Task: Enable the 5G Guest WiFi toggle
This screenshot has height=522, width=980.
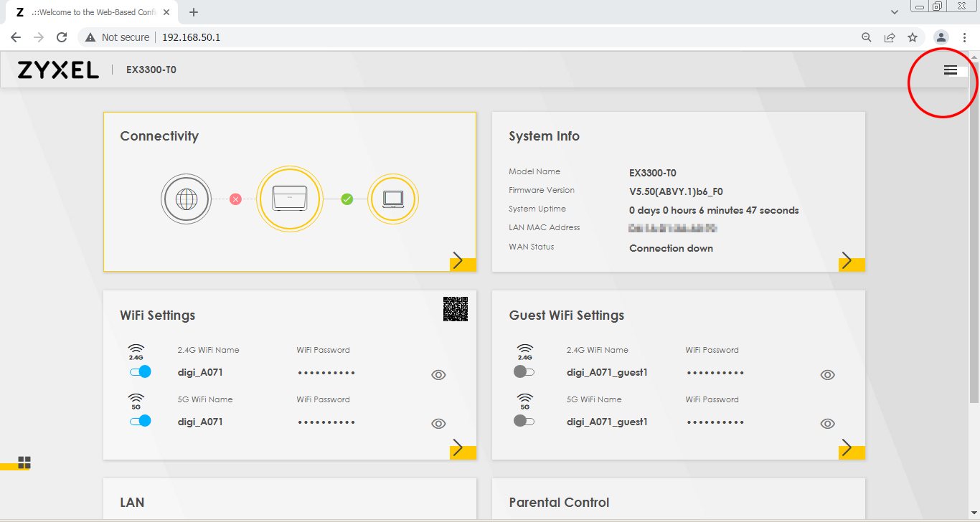Action: tap(524, 421)
